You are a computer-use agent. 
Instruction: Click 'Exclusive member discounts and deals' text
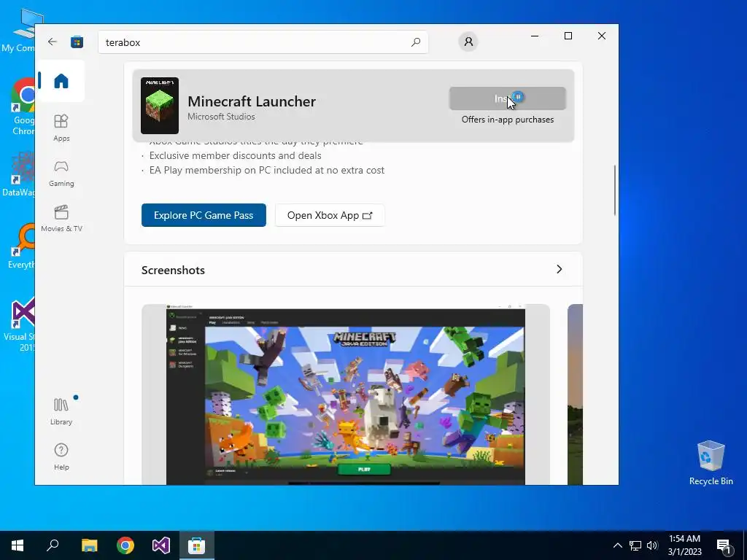point(236,155)
